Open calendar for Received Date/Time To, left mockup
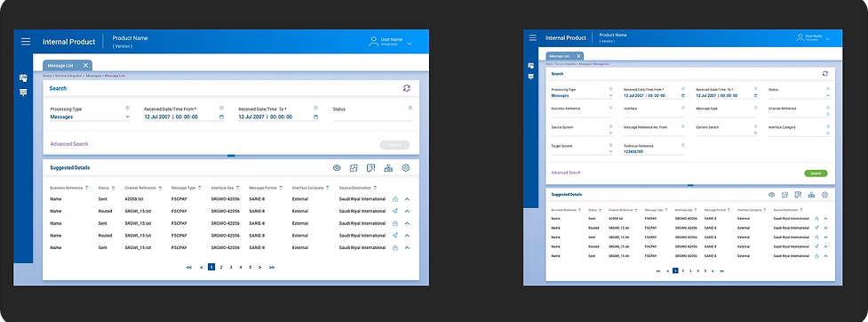This screenshot has height=322, width=868. pyautogui.click(x=315, y=117)
